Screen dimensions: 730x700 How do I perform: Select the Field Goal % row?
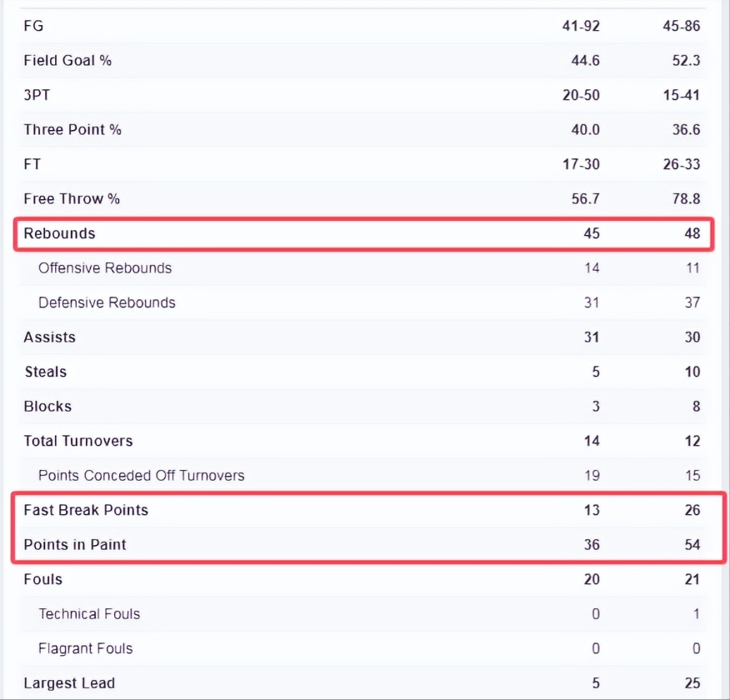click(x=67, y=61)
